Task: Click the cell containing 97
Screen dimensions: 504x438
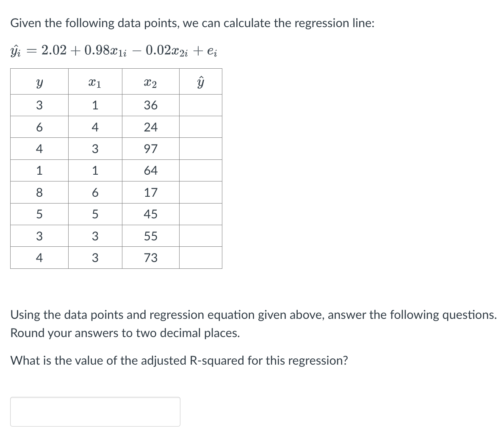Action: click(151, 148)
